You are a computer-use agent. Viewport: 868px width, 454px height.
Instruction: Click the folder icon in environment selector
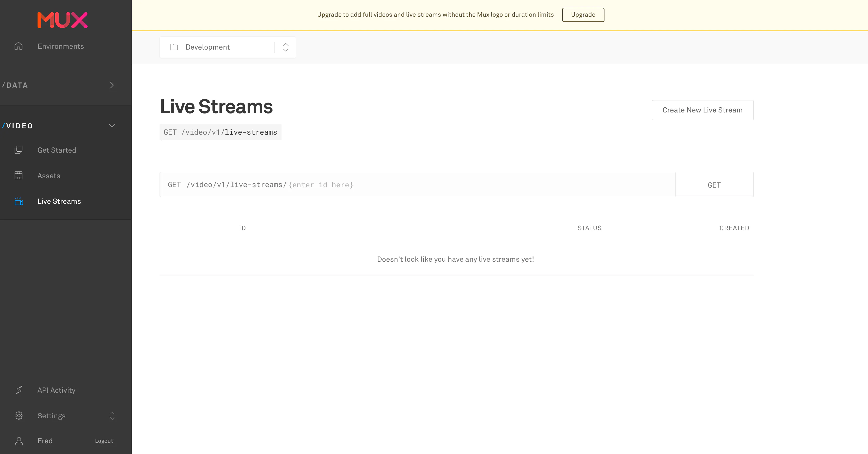click(174, 47)
